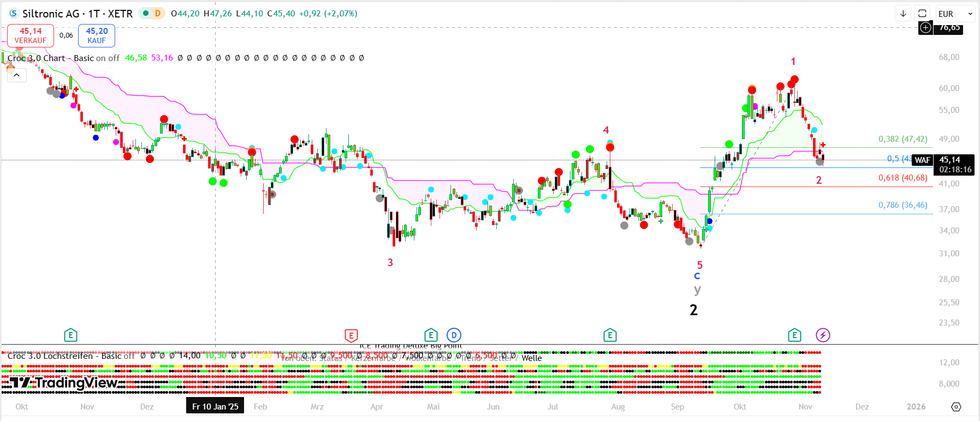The image size is (980, 421).
Task: Click the red earnings E marker near March
Action: click(351, 335)
